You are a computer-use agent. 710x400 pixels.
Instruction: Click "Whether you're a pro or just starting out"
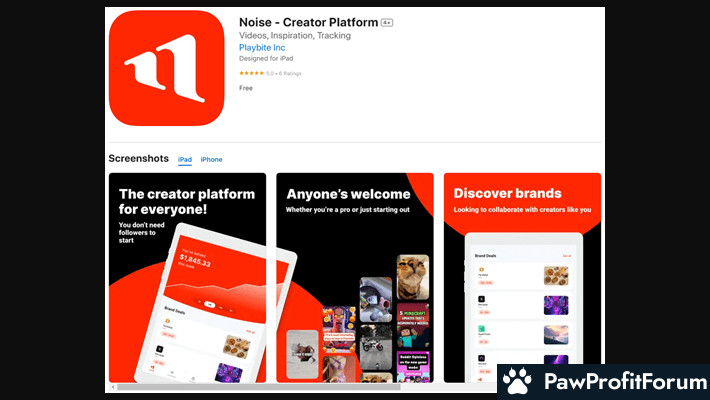(x=347, y=210)
